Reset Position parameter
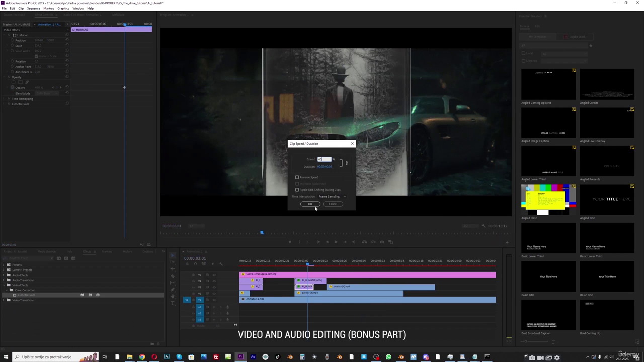This screenshot has height=362, width=644. (67, 40)
